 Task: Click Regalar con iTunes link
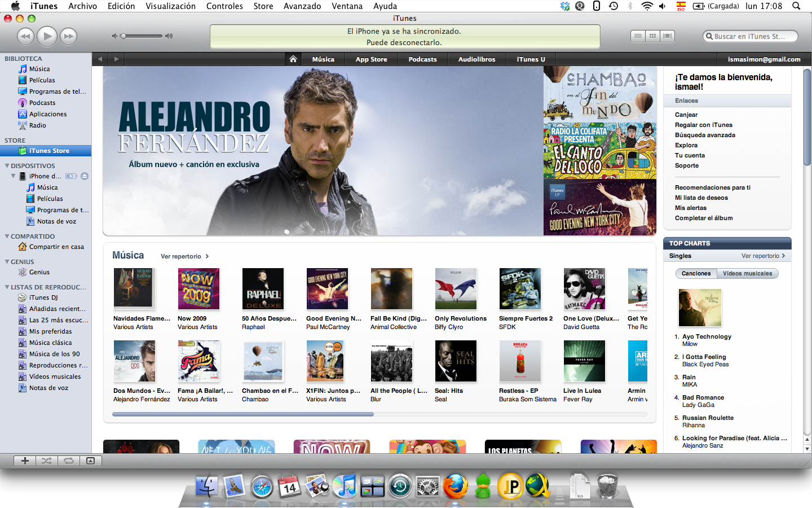point(704,125)
